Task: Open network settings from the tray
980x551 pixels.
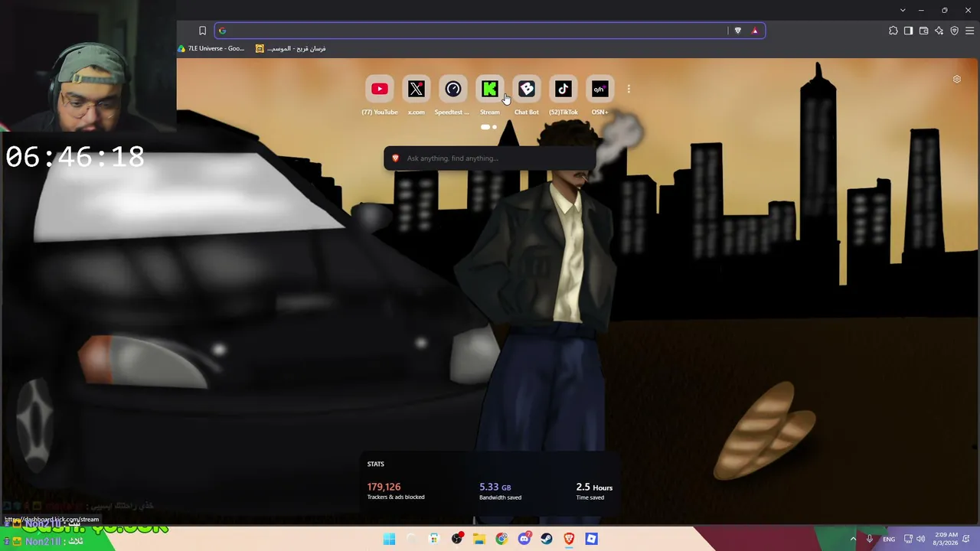Action: tap(908, 539)
